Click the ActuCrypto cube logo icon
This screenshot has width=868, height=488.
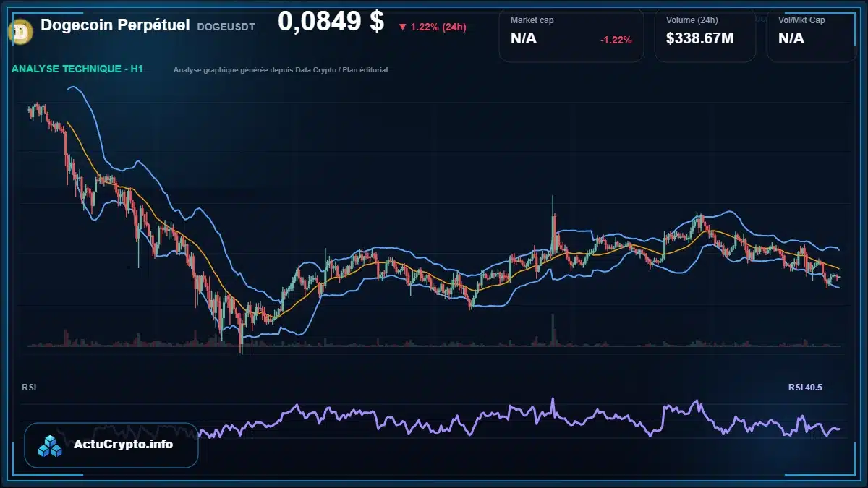pos(50,445)
